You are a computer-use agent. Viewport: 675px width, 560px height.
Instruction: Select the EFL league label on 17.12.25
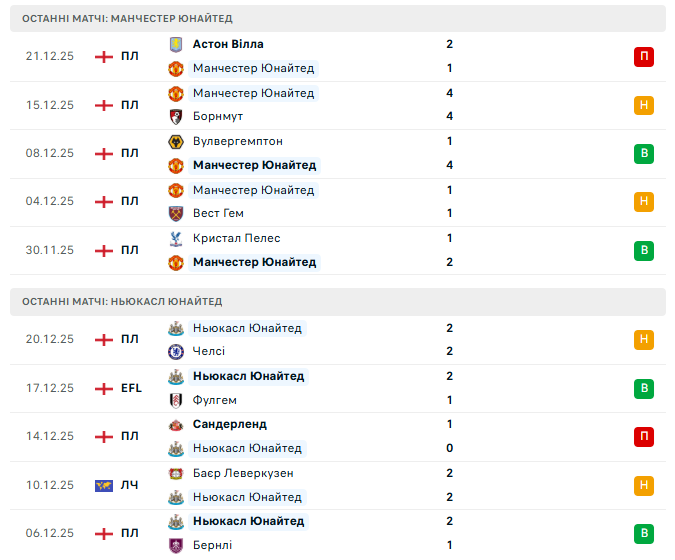[132, 388]
